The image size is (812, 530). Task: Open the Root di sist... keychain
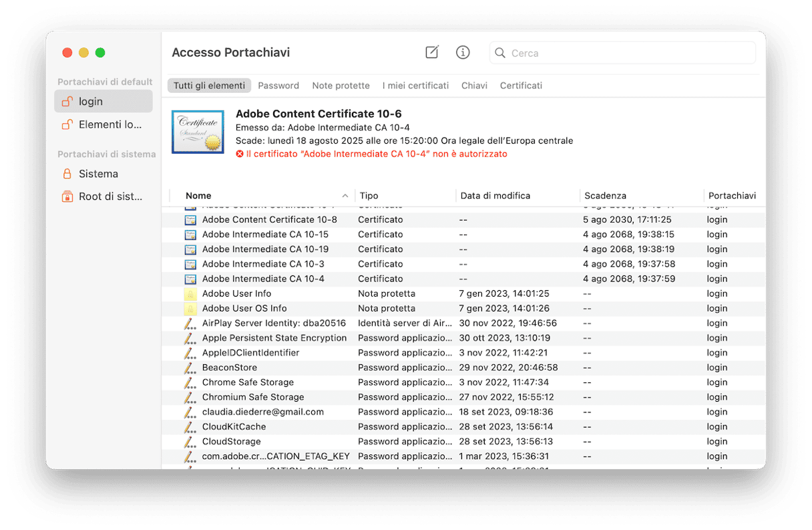(104, 196)
